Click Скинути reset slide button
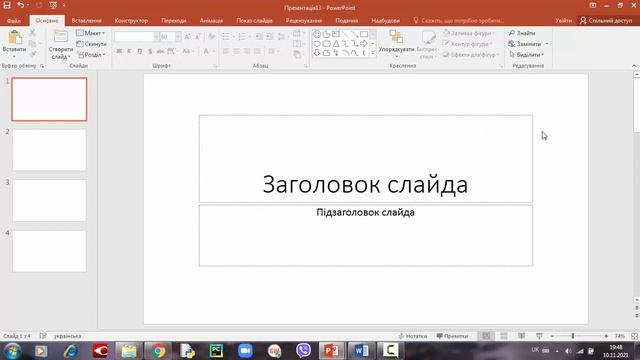 [91, 44]
